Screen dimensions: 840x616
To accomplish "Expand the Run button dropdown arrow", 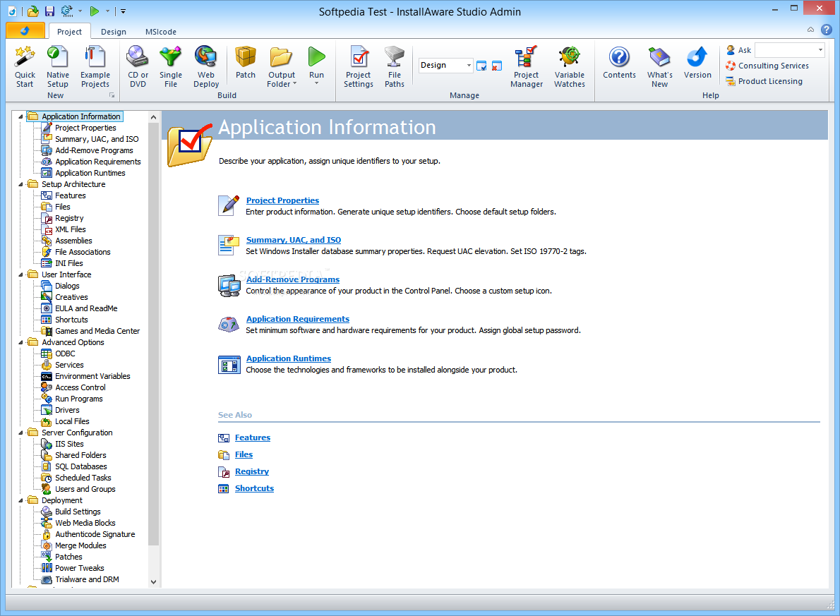I will pos(317,83).
